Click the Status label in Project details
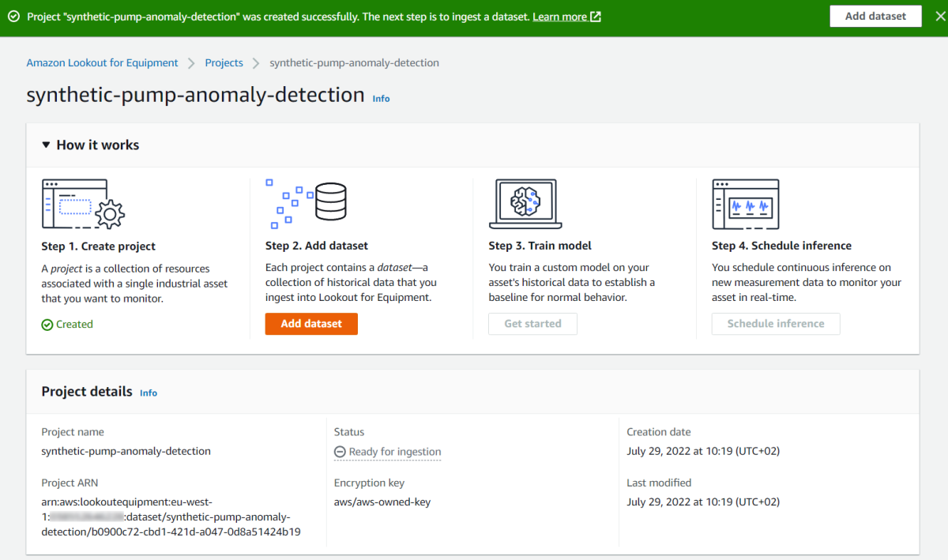The width and height of the screenshot is (948, 560). (x=349, y=432)
